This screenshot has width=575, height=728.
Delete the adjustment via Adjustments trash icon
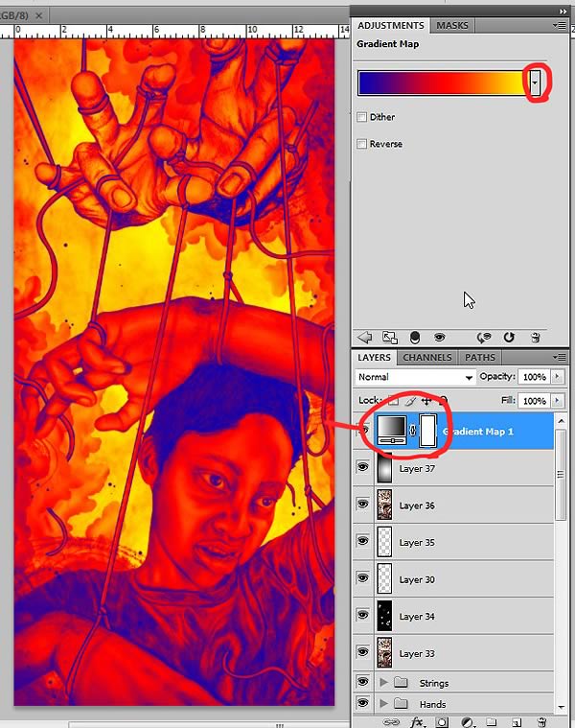(535, 338)
